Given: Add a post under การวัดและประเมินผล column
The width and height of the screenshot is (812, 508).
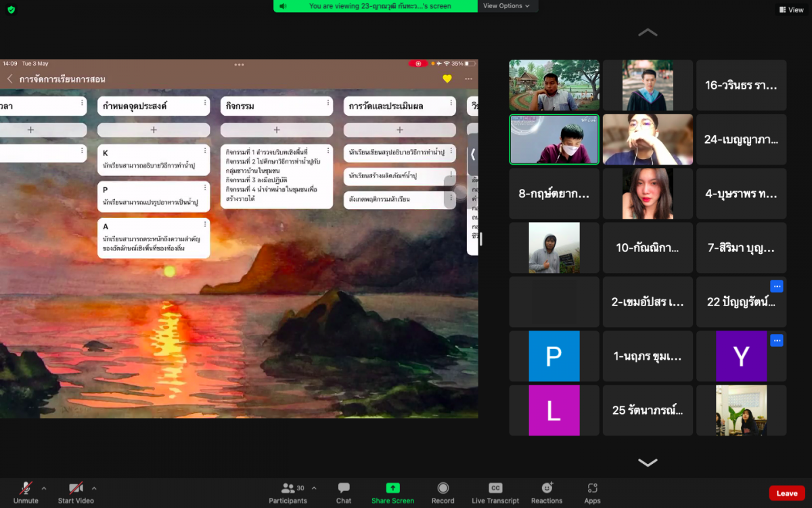Looking at the screenshot, I should pos(400,129).
